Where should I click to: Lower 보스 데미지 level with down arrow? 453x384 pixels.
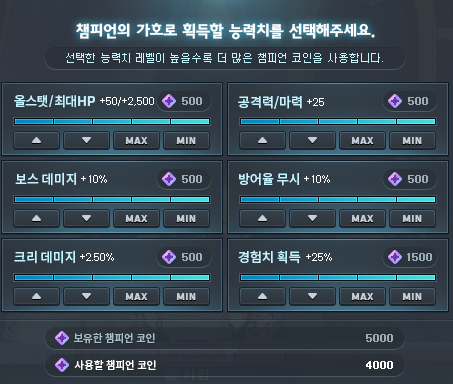[x=86, y=218]
